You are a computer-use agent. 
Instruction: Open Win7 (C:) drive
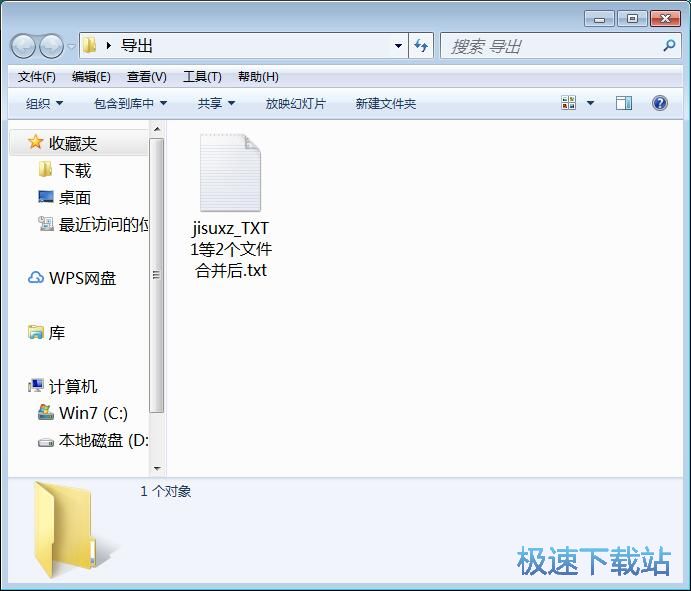(93, 413)
